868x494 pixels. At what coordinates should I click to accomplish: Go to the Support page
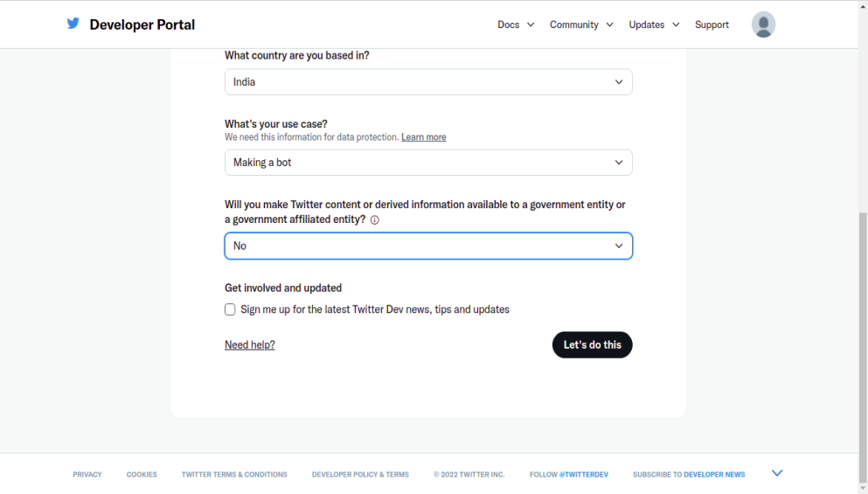(712, 24)
